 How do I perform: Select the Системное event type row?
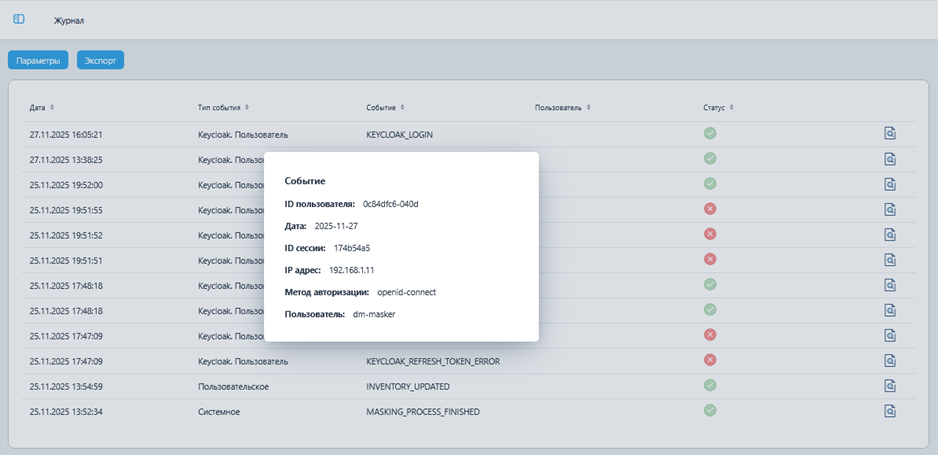[219, 411]
